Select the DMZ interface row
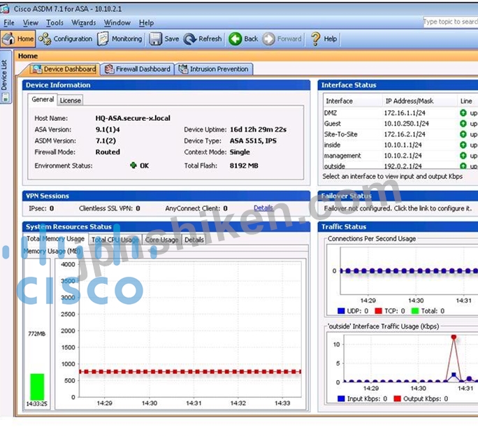The width and height of the screenshot is (478, 448). (x=400, y=113)
